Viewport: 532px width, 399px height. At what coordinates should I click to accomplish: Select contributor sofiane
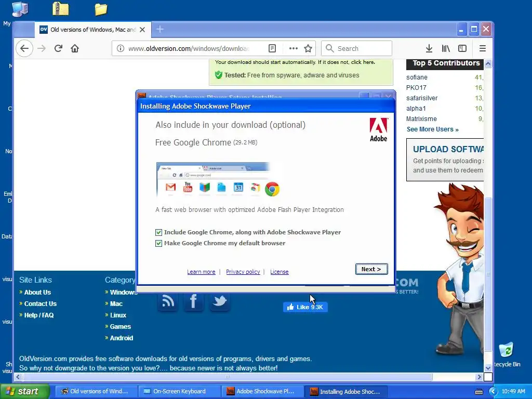tap(417, 77)
